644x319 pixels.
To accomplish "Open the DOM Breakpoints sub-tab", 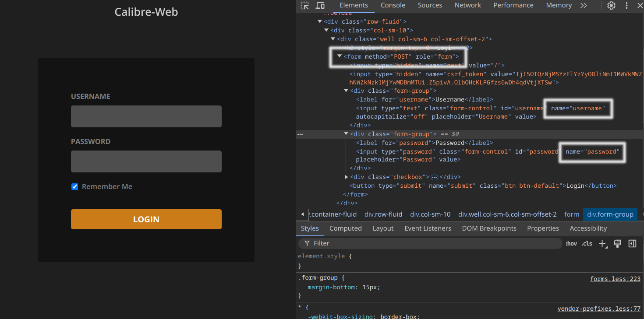I will (489, 228).
